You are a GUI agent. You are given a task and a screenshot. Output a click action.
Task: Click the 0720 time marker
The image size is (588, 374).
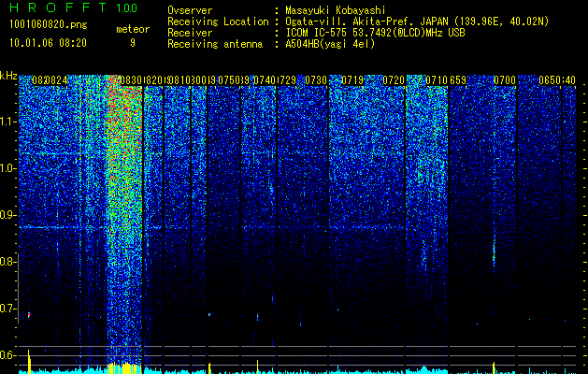coord(394,80)
